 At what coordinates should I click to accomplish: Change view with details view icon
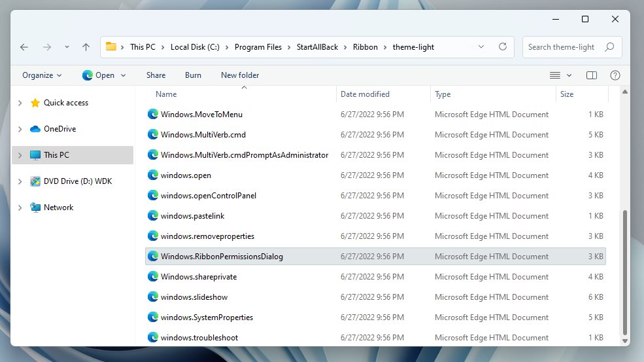coord(555,75)
